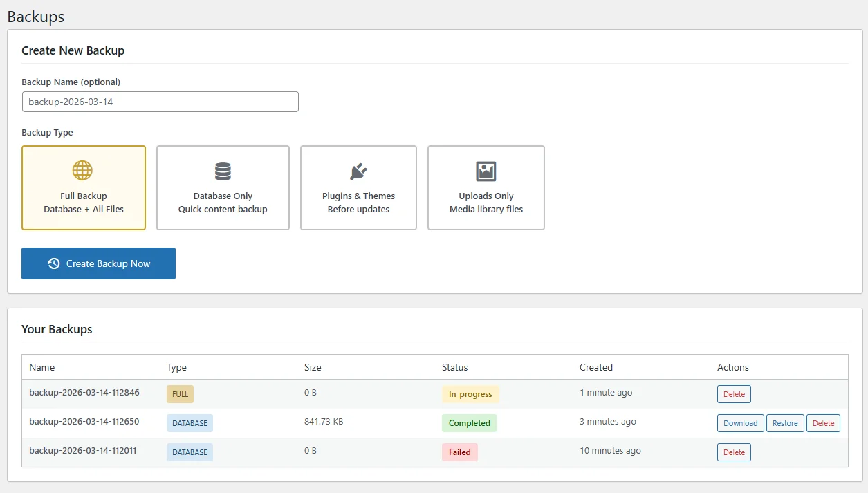
Task: Delete the in-progress full backup
Action: 734,394
